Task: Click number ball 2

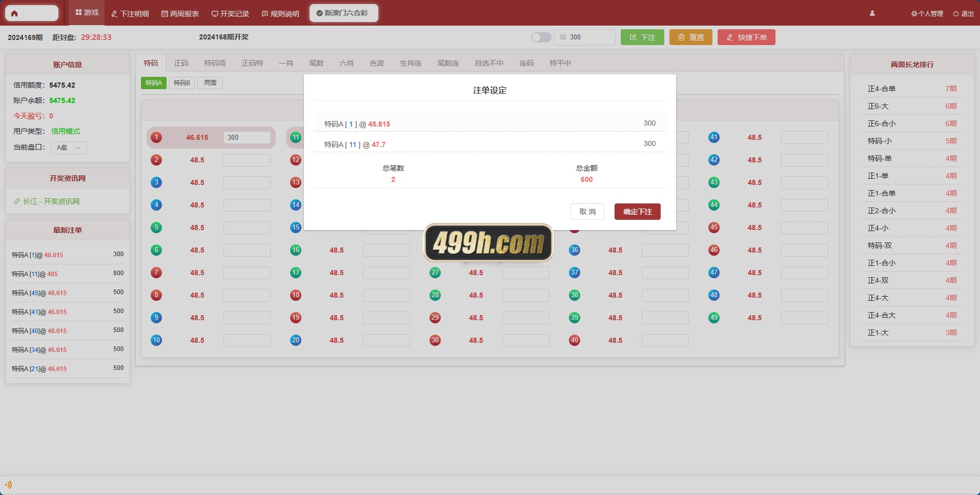Action: point(156,160)
